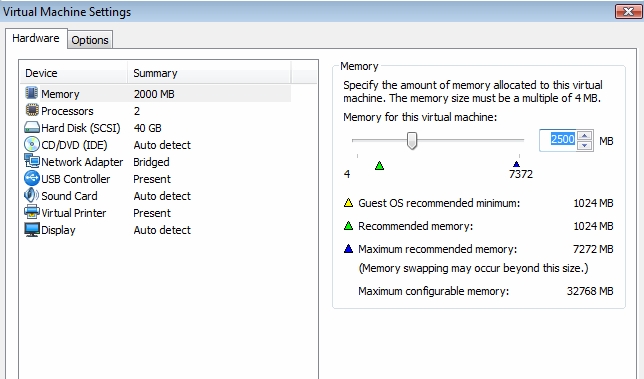
Task: Select the CD/DVD (IDE) disc icon
Action: pos(32,145)
